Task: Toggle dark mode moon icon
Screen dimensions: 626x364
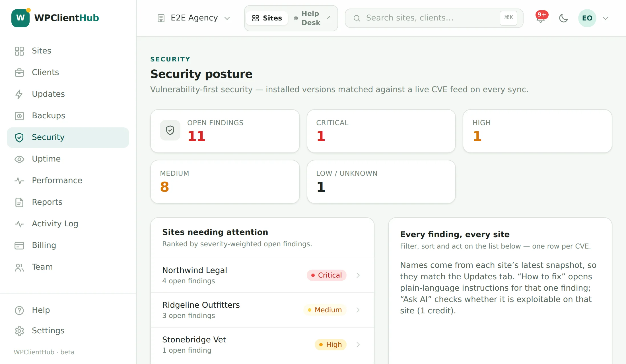Action: pos(563,18)
